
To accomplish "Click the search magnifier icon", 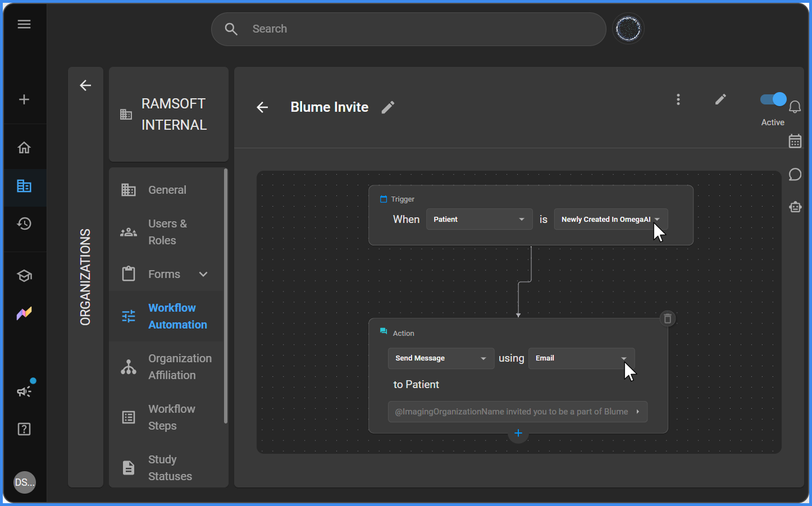I will click(231, 29).
